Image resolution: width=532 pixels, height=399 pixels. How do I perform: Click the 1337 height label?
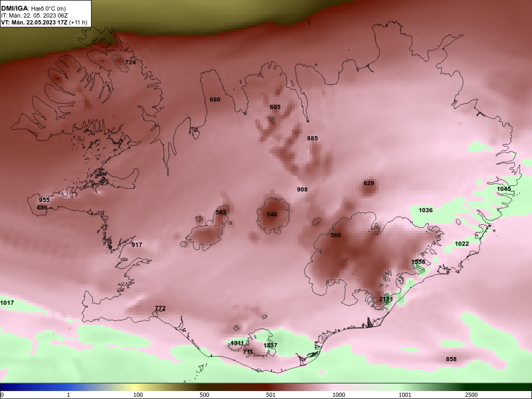coord(270,345)
